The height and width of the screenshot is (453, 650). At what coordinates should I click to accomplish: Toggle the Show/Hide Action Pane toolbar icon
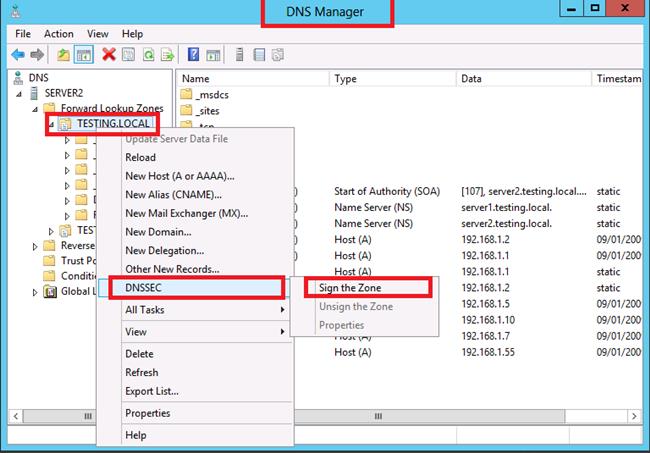[x=213, y=55]
